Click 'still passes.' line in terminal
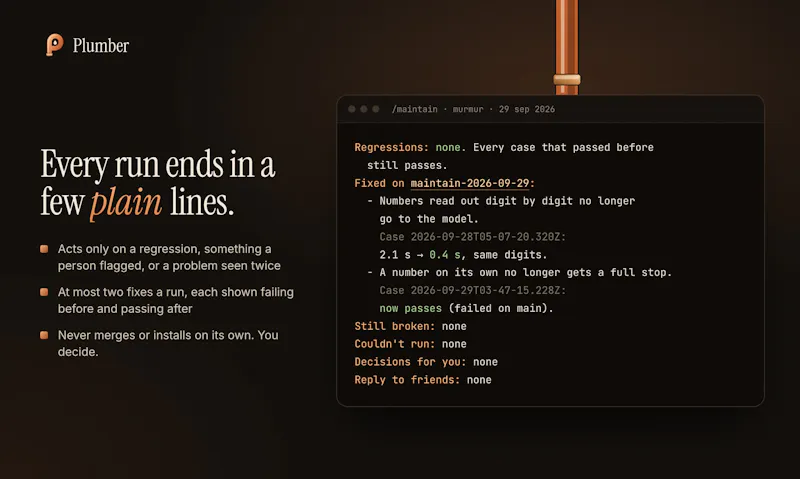Screen dimensions: 800x479 click(407, 165)
